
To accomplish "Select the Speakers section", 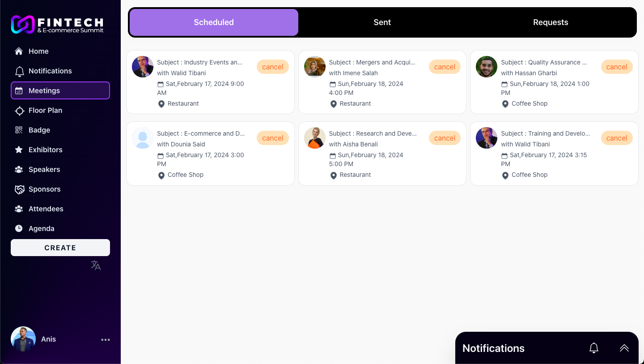I will point(44,169).
